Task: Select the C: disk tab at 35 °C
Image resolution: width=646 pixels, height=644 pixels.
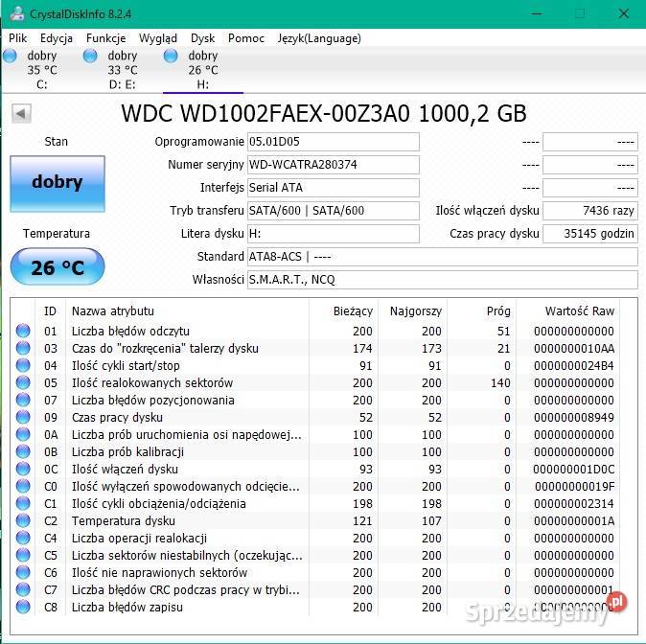Action: [x=41, y=70]
